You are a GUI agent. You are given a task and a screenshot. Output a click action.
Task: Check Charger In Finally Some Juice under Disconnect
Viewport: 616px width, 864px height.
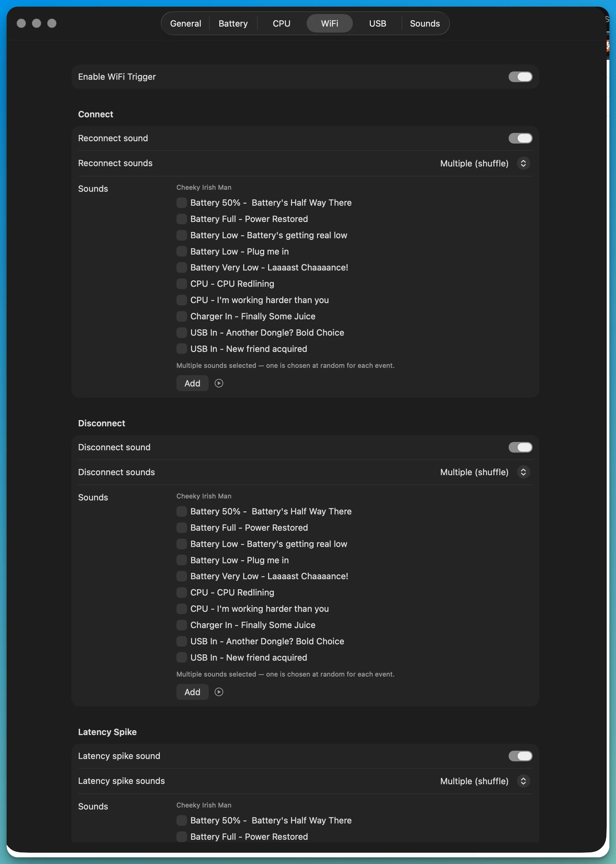pos(182,625)
